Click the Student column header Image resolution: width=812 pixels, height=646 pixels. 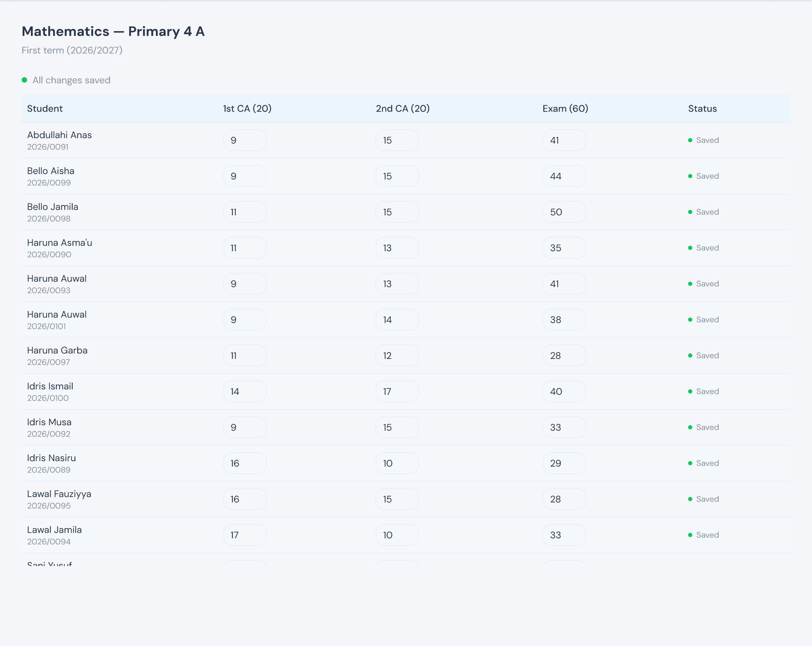coord(45,109)
